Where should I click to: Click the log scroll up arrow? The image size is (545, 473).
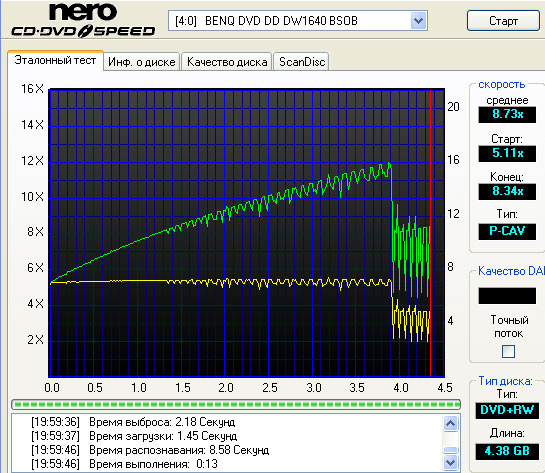coord(450,423)
